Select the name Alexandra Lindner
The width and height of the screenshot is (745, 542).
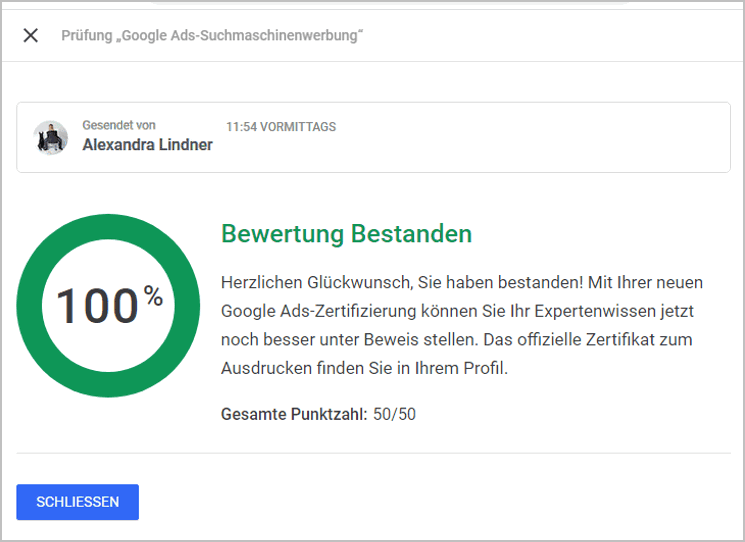point(147,144)
